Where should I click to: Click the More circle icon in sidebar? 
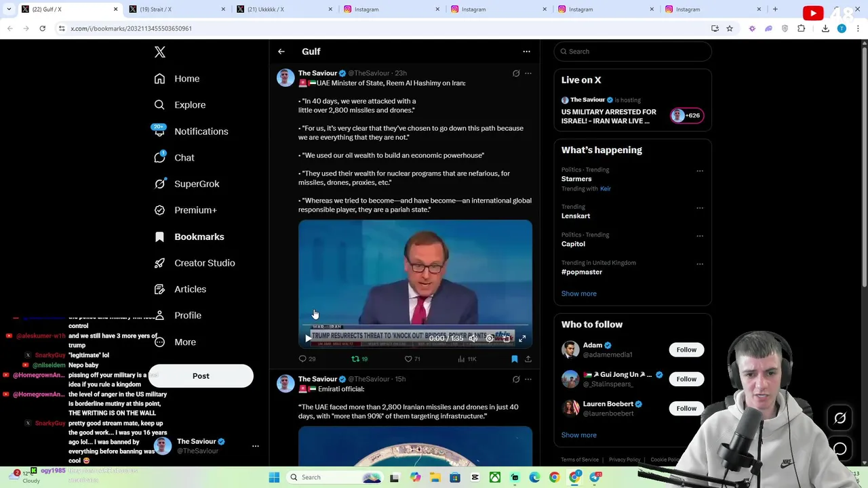click(x=159, y=342)
